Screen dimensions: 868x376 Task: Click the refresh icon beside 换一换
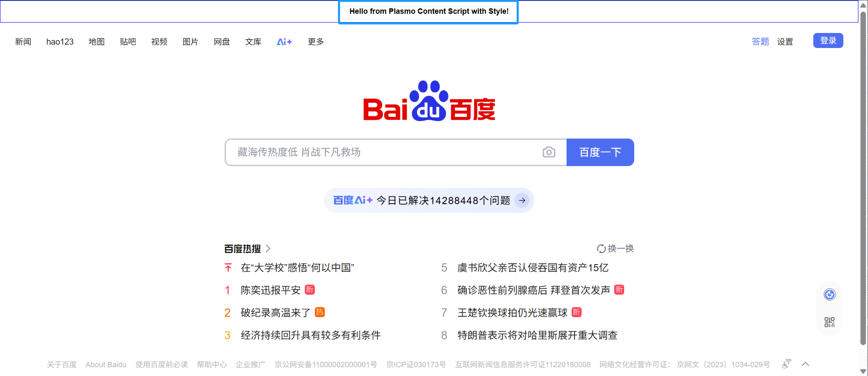coord(601,249)
